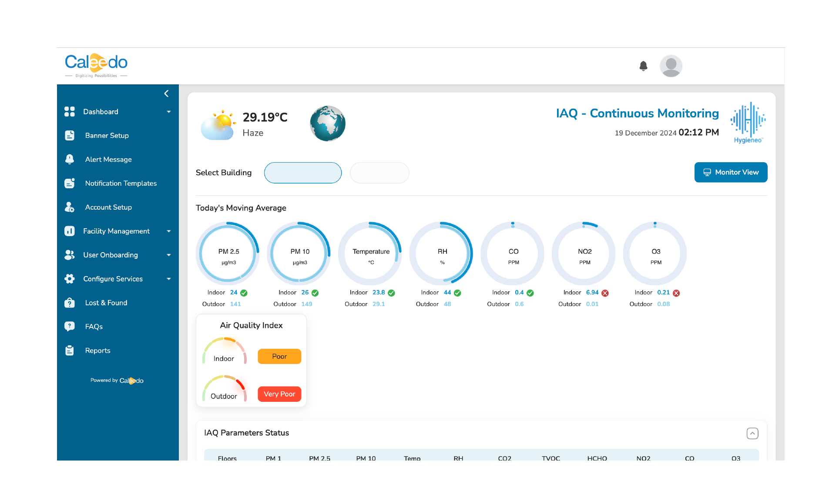
Task: Click the red Very Poor outdoor badge
Action: pyautogui.click(x=279, y=394)
